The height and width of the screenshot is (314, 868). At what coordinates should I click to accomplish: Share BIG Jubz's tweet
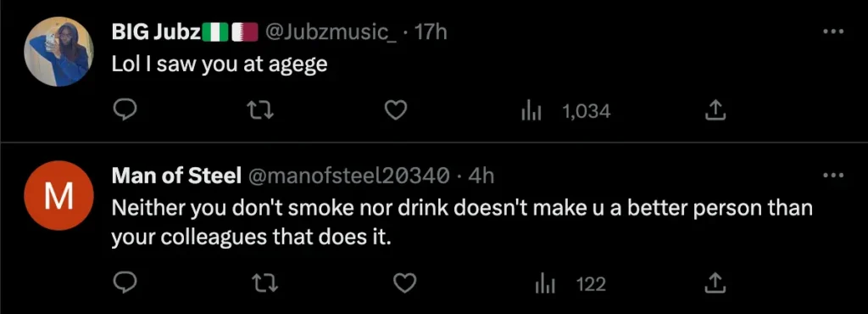point(715,111)
